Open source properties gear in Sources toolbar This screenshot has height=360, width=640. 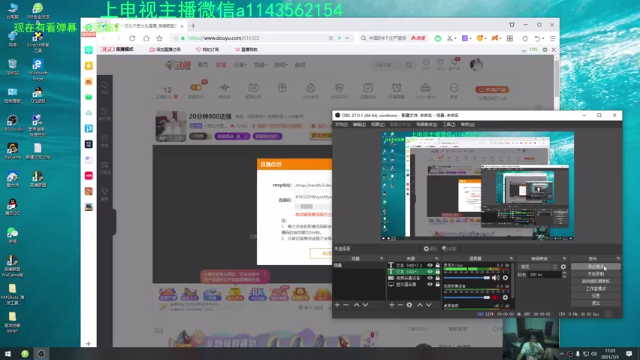[409, 305]
